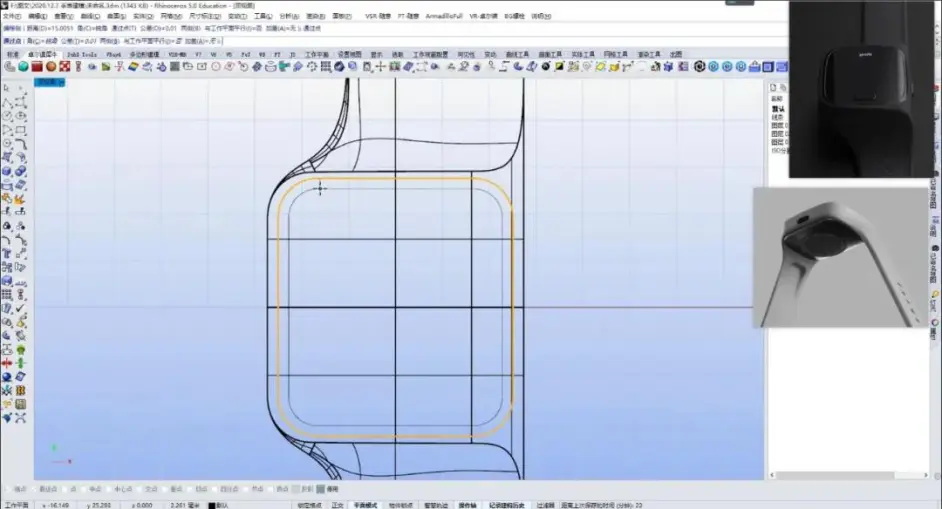The height and width of the screenshot is (509, 942).
Task: Switch to the 曲线工具 toolbar tab
Action: [x=517, y=54]
